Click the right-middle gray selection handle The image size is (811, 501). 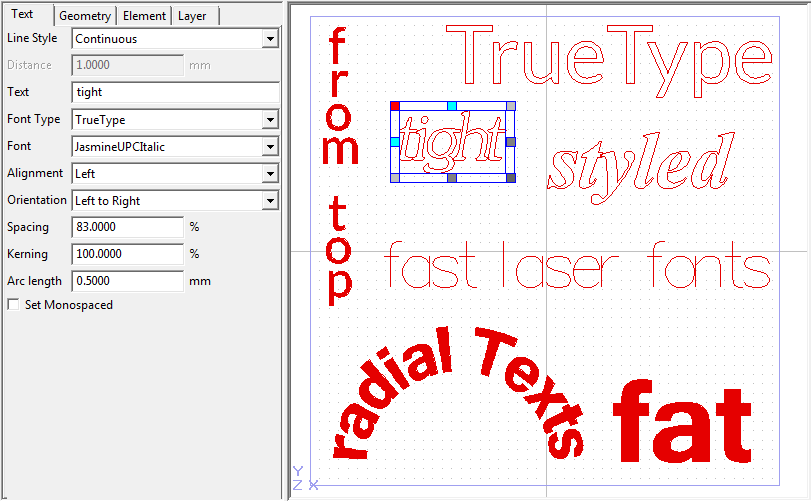[510, 142]
